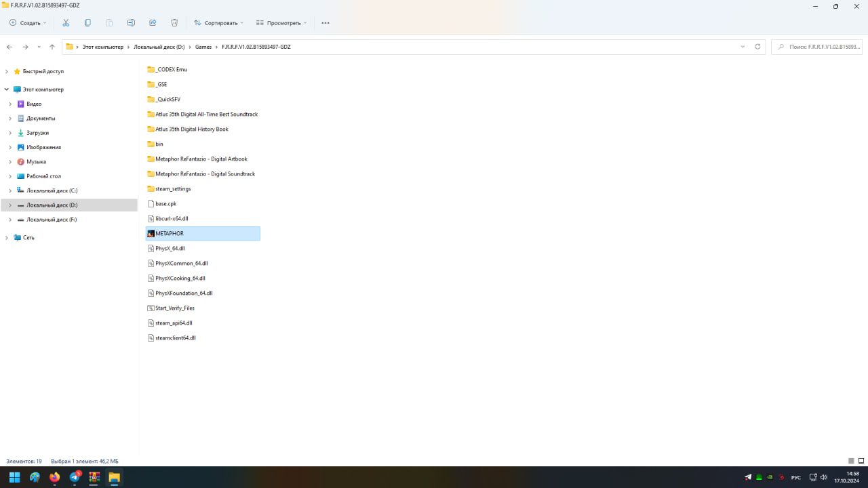Select the _GSE folder
This screenshot has height=488, width=868.
(157, 84)
